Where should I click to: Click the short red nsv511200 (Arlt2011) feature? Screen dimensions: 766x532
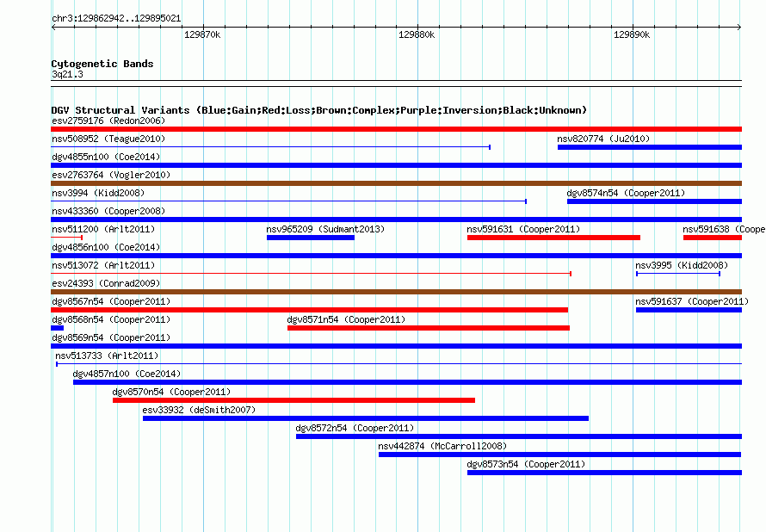(66, 238)
